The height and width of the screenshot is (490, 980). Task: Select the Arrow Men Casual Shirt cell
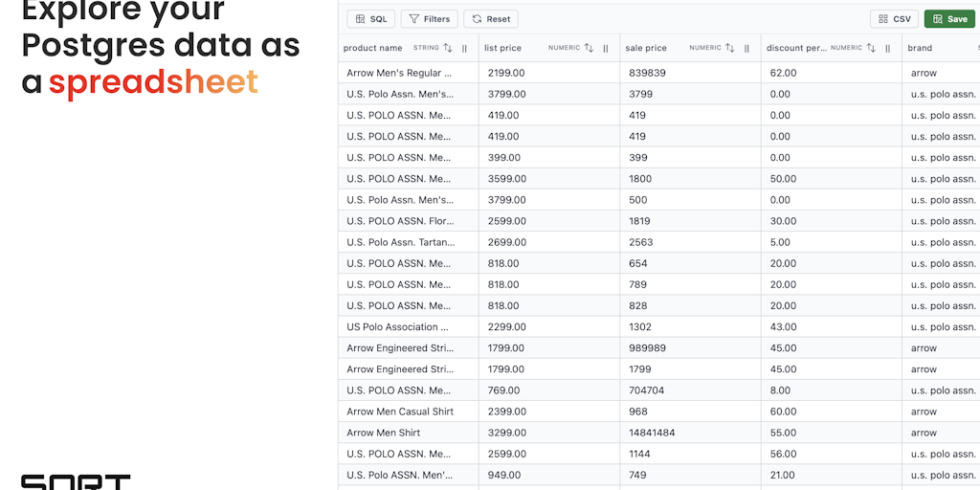tap(400, 412)
